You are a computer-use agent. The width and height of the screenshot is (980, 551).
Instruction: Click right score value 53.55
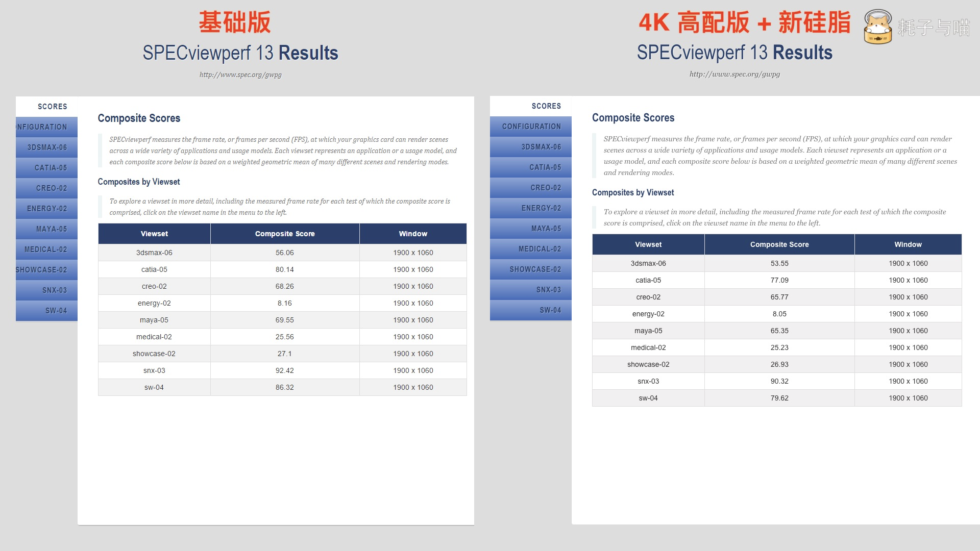779,263
